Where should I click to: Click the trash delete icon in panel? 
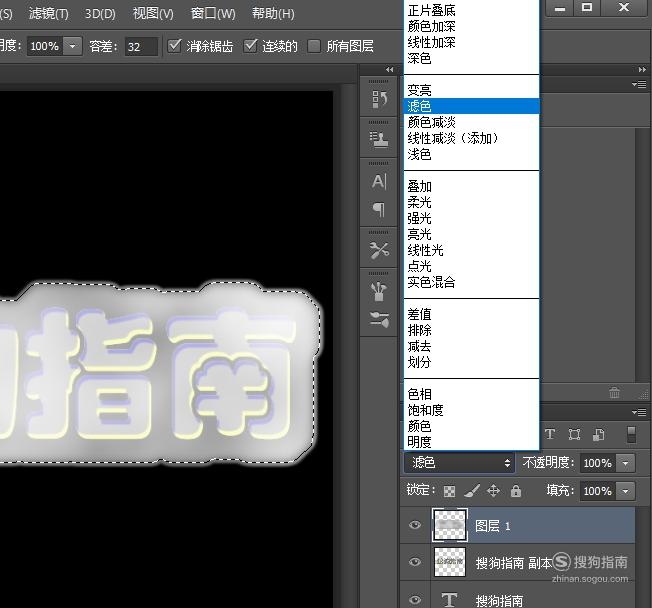click(614, 392)
